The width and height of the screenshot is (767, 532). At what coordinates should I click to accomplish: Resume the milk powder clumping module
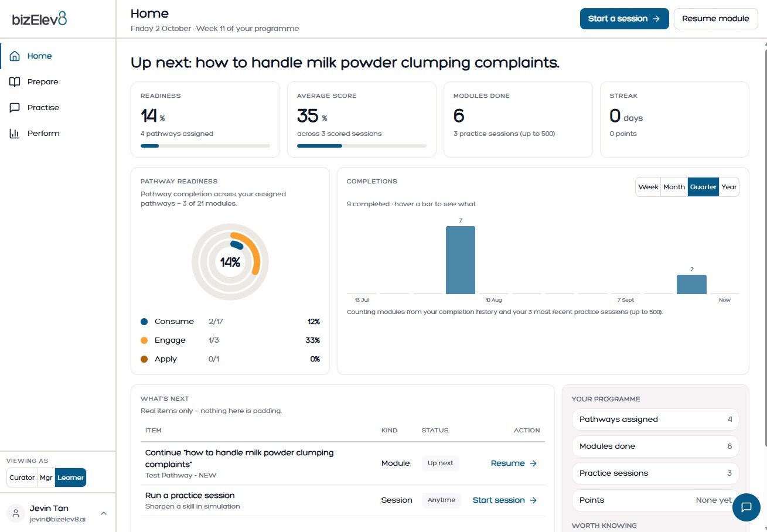(514, 463)
